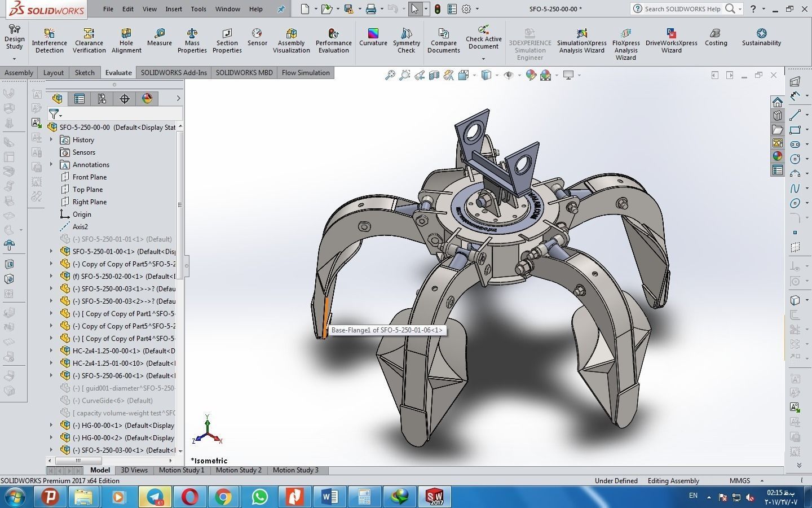812x508 pixels.
Task: Open Microsoft Word from the taskbar
Action: tap(329, 497)
